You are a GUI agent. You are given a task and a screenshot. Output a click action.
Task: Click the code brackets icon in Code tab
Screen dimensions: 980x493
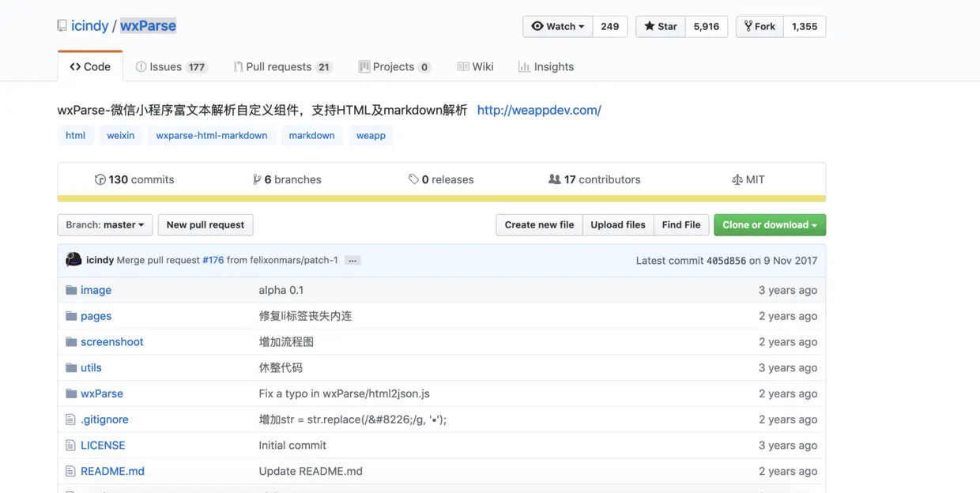75,67
